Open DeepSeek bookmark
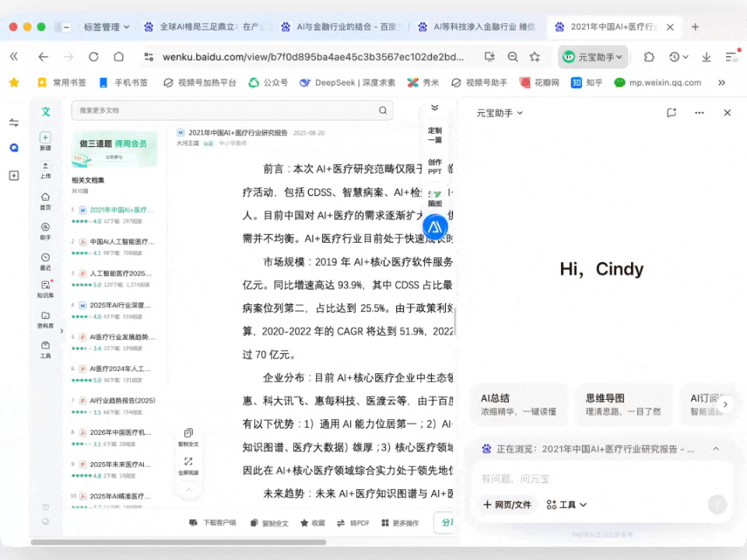The height and width of the screenshot is (560, 747). [347, 83]
